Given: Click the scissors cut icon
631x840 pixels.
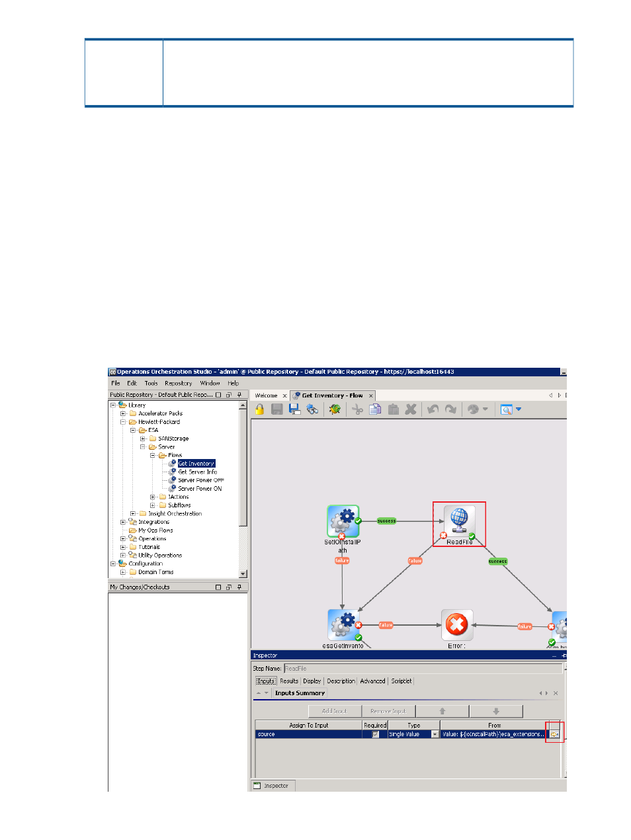Looking at the screenshot, I should [x=357, y=409].
